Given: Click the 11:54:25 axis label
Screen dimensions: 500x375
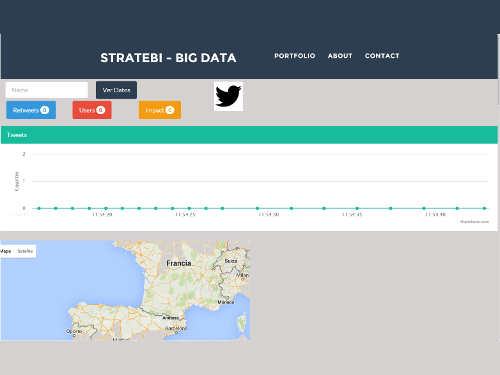Looking at the screenshot, I should coord(185,215).
